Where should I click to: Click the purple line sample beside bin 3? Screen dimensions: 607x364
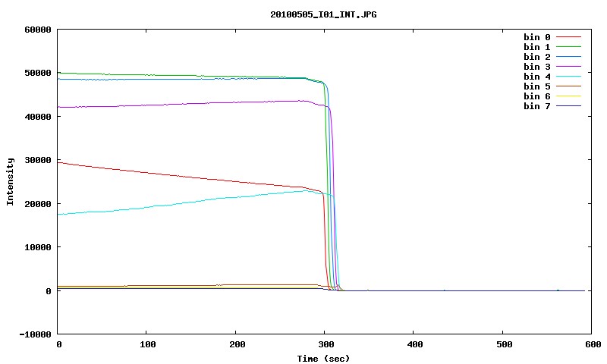[568, 67]
